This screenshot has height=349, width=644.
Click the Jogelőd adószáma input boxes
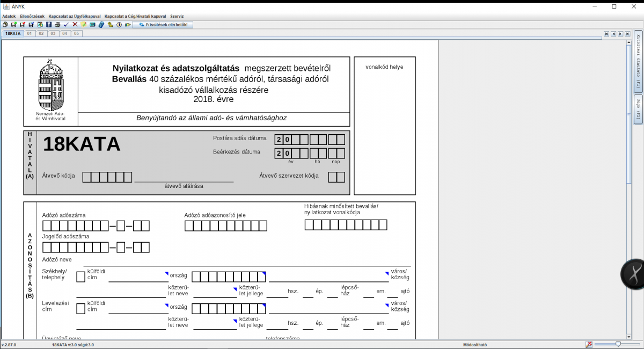click(96, 247)
